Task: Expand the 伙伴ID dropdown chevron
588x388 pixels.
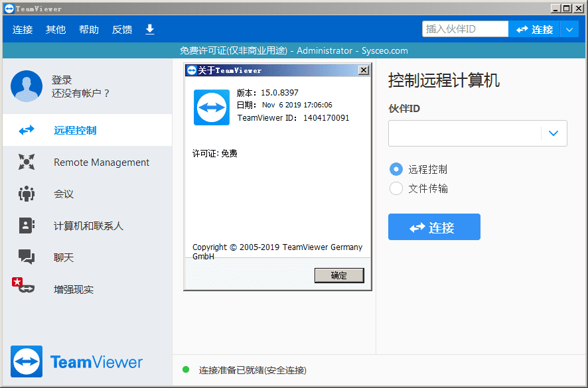Action: [553, 133]
